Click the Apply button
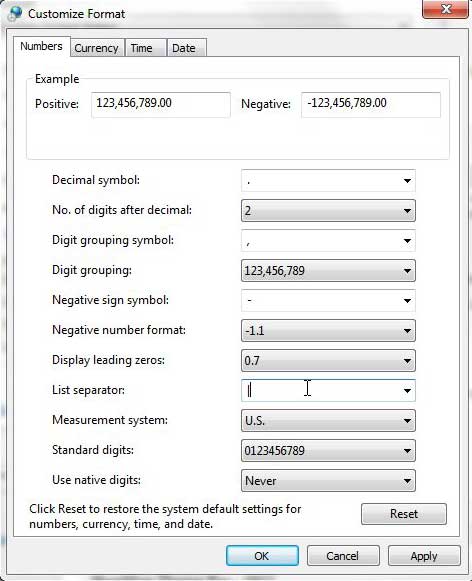 tap(424, 555)
